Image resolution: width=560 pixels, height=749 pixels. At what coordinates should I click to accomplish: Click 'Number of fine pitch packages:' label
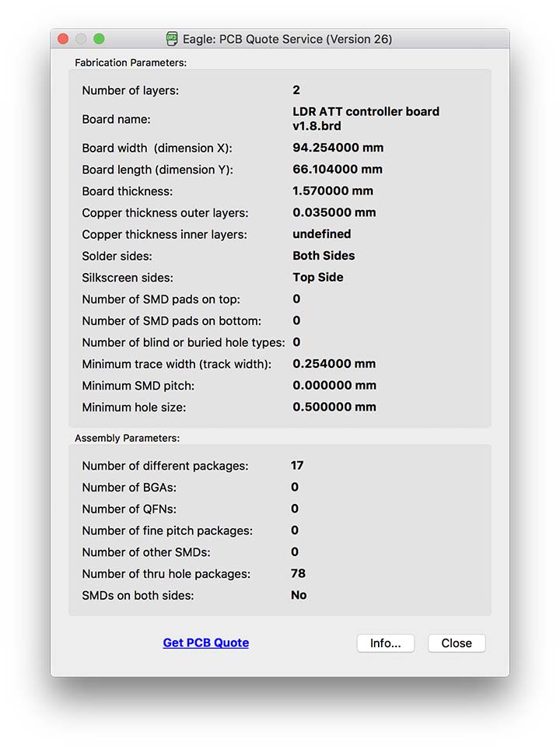[x=167, y=530]
